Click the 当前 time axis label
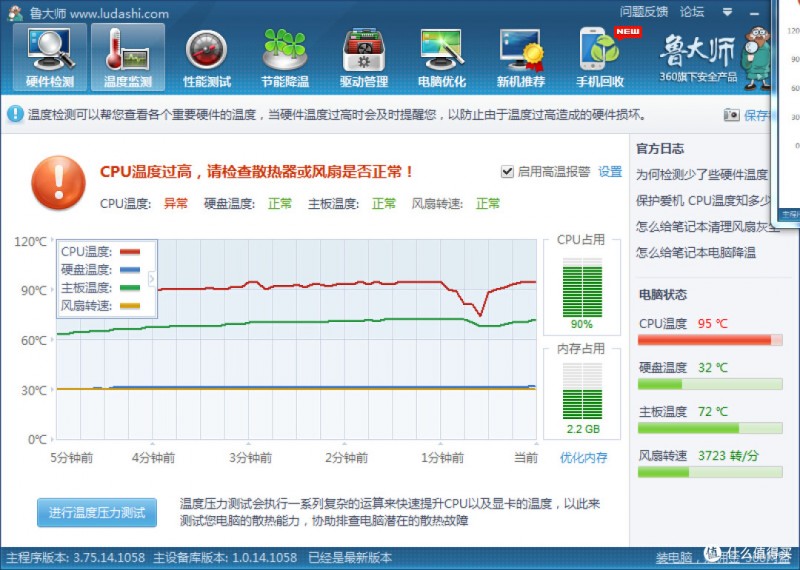 pyautogui.click(x=526, y=458)
